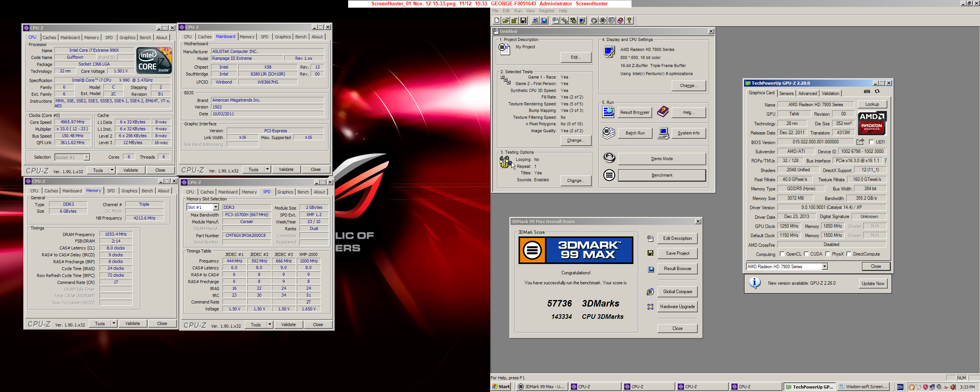This screenshot has width=980, height=392.
Task: Switch to the Caches tab in the CPU-Z CPU window
Action: 49,38
